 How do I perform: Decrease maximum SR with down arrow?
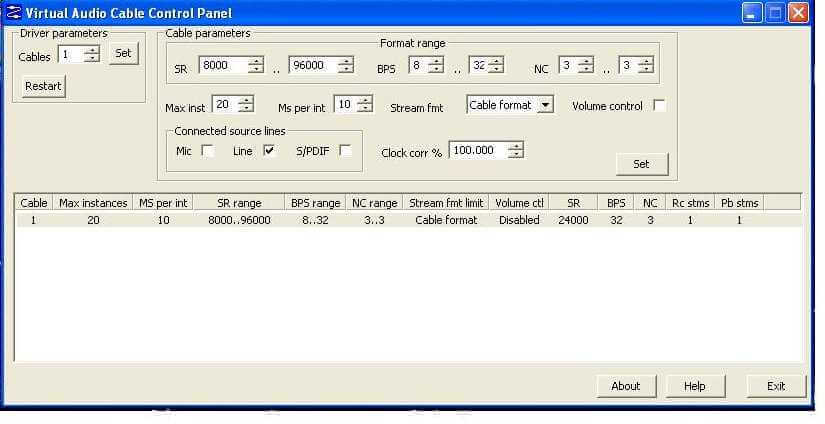346,69
